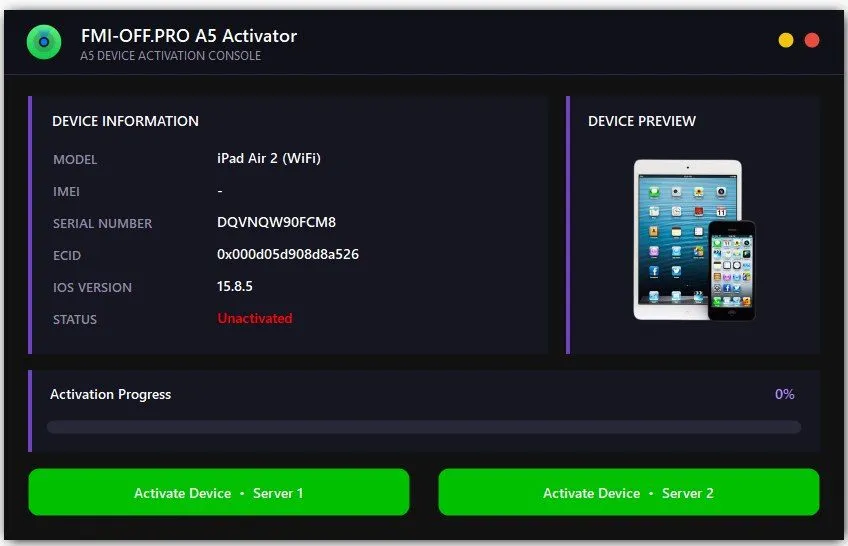Click the Activation Progress label
The height and width of the screenshot is (546, 848).
pos(111,395)
